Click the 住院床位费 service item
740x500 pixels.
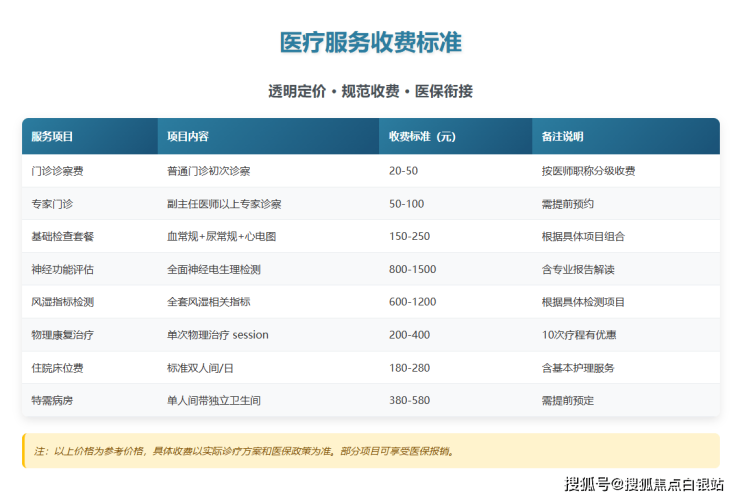click(x=57, y=368)
